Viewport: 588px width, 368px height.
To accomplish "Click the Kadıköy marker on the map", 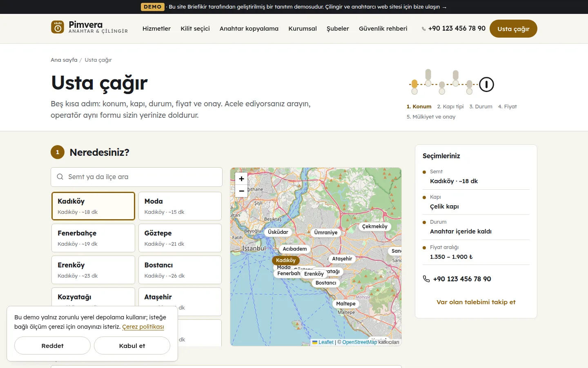I will point(286,260).
